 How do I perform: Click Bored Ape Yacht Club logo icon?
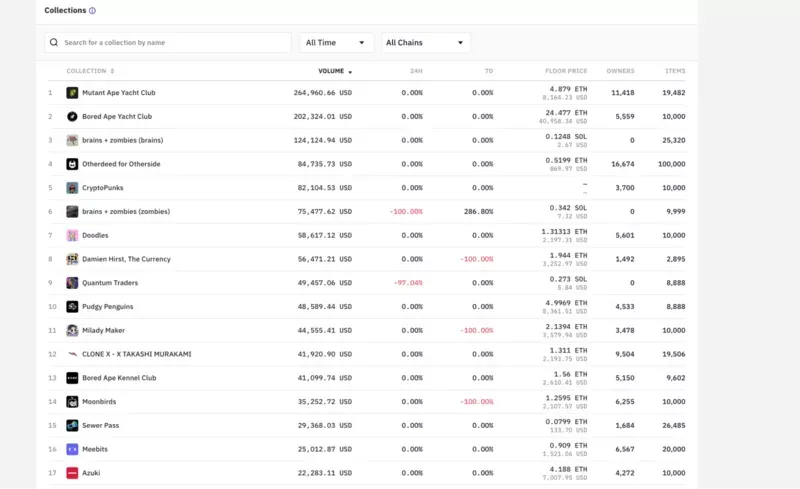(x=72, y=116)
